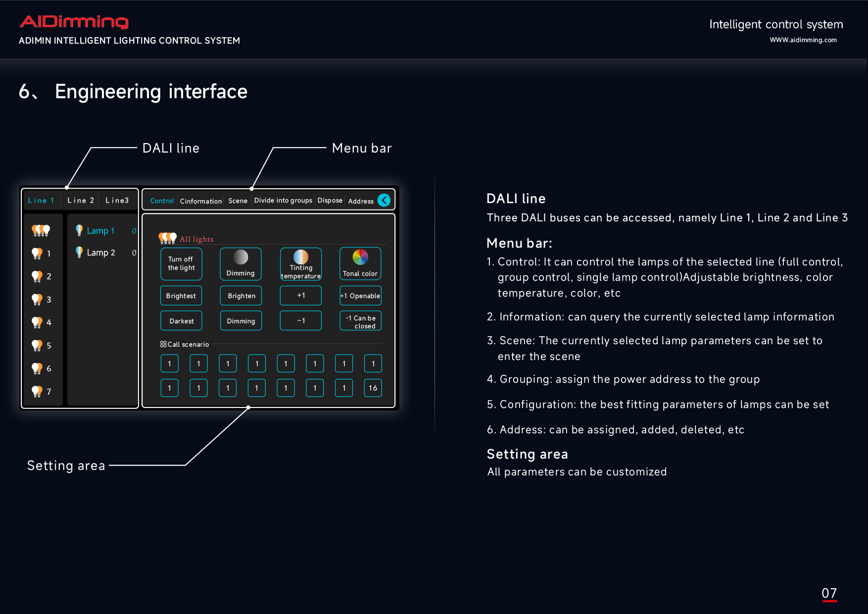This screenshot has height=614, width=868.
Task: Select group 5 bulb icon
Action: 37,345
